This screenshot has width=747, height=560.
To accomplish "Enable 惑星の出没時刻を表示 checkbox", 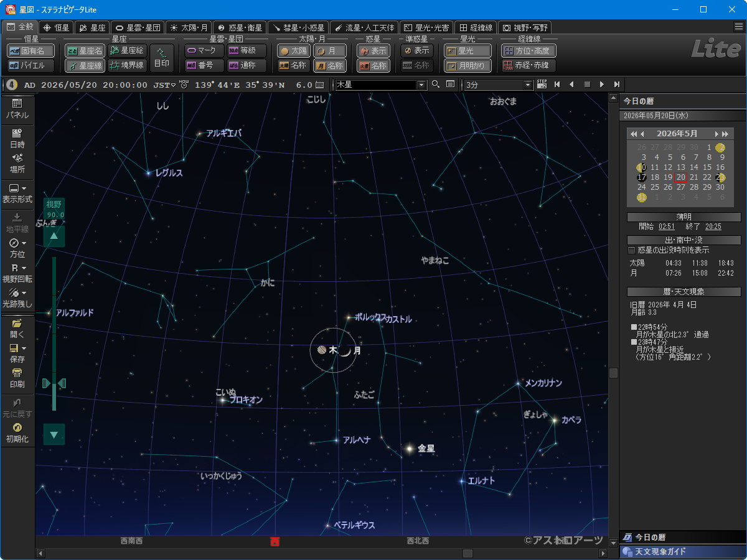I will (632, 250).
